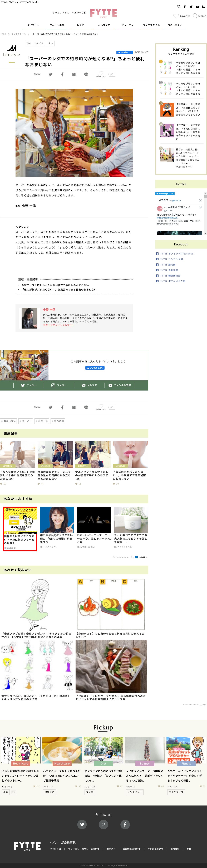The width and height of the screenshot is (207, 868).
Task: Click the FYTTE logo at the top
Action: coord(103,13)
